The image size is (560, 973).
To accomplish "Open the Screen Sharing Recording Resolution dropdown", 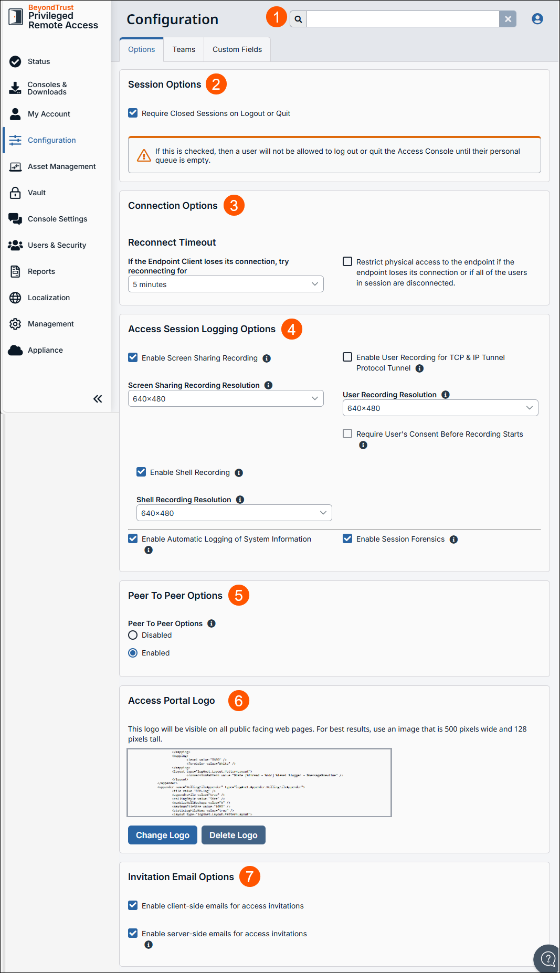I will point(226,398).
